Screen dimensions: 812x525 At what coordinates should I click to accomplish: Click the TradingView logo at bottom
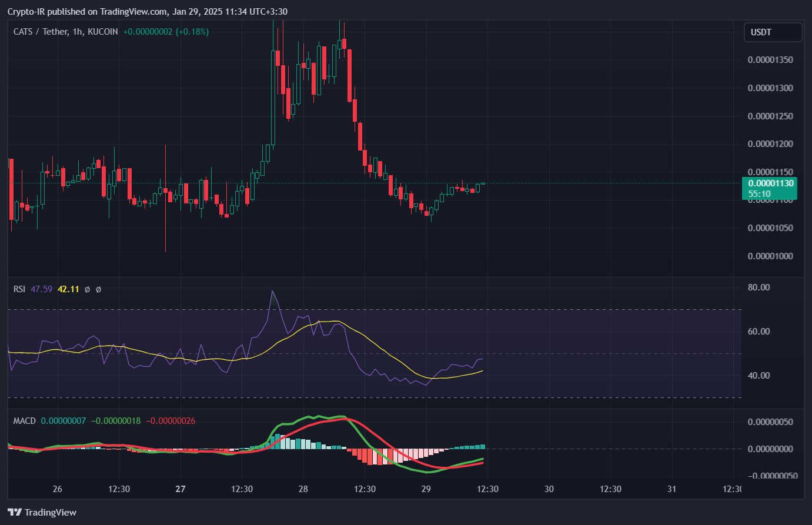click(42, 512)
